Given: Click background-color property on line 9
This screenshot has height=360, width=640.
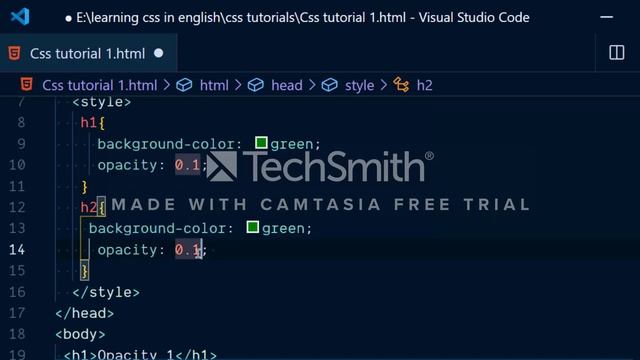Looking at the screenshot, I should (x=165, y=144).
